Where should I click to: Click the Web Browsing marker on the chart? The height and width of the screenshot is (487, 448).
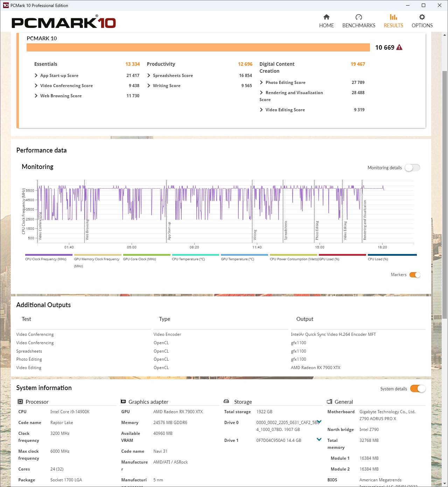tap(87, 230)
